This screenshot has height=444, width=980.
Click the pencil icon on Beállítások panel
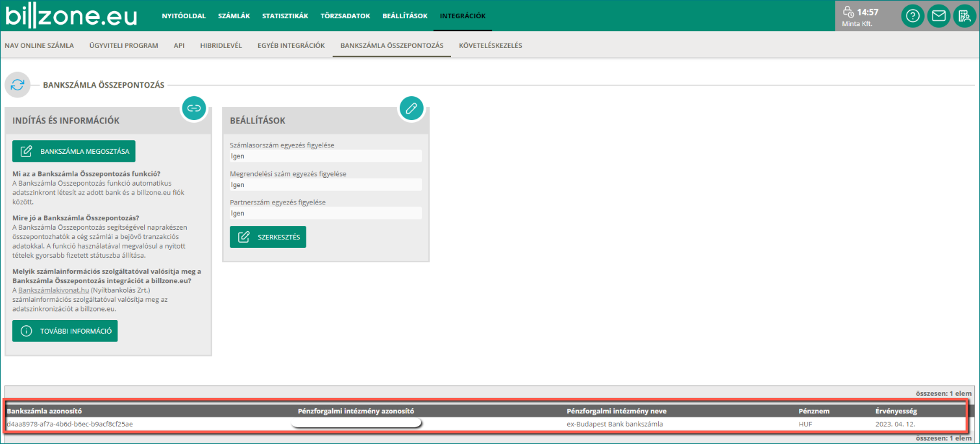pos(411,108)
